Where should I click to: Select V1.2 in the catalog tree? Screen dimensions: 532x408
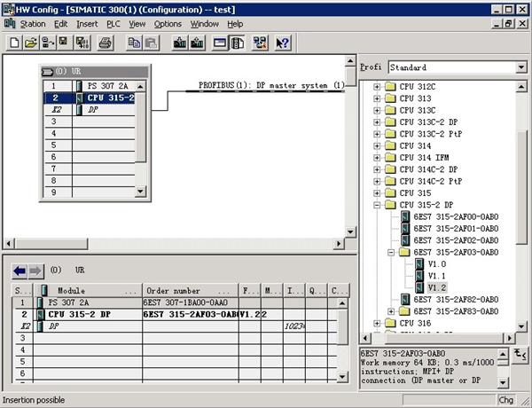437,288
